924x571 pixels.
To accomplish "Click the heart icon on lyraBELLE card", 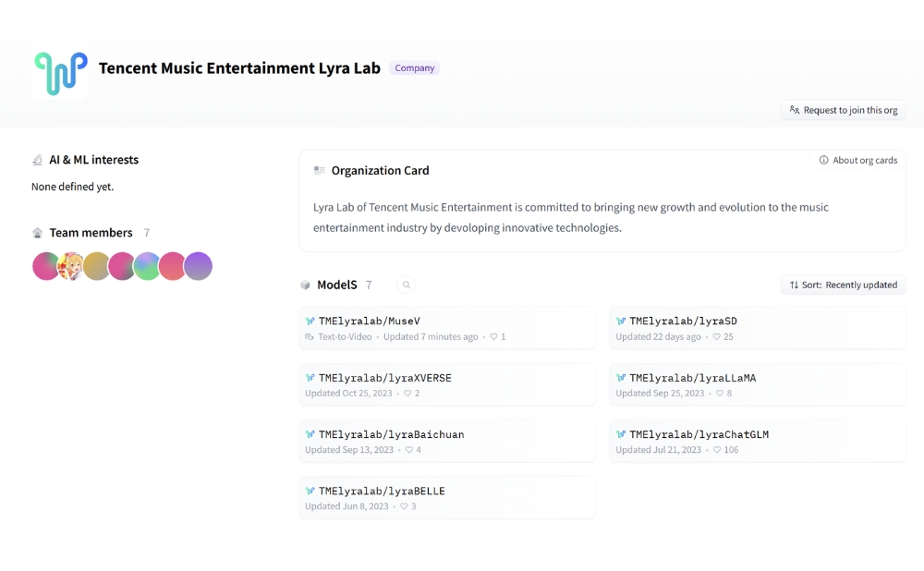I will coord(404,506).
